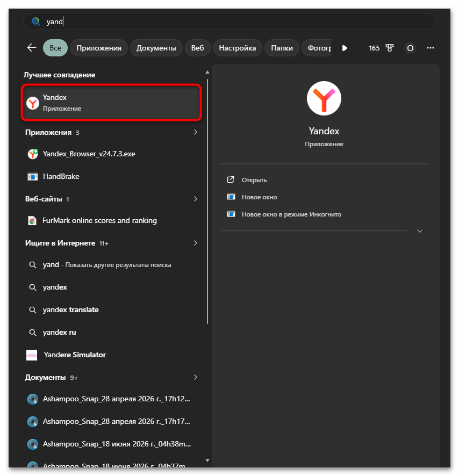Click the round O account icon
This screenshot has height=476, width=459.
410,48
